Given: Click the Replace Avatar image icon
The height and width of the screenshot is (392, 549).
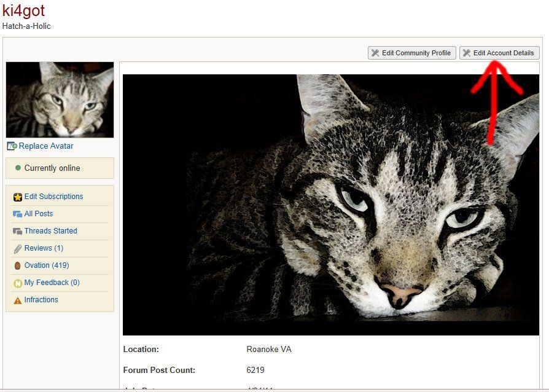Looking at the screenshot, I should coord(12,146).
